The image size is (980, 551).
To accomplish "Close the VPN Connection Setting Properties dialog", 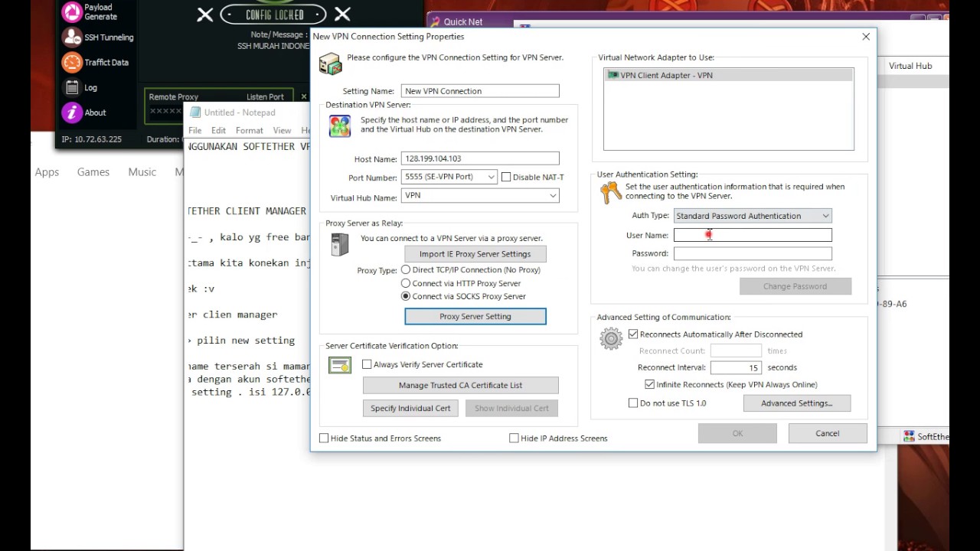I will coord(866,37).
